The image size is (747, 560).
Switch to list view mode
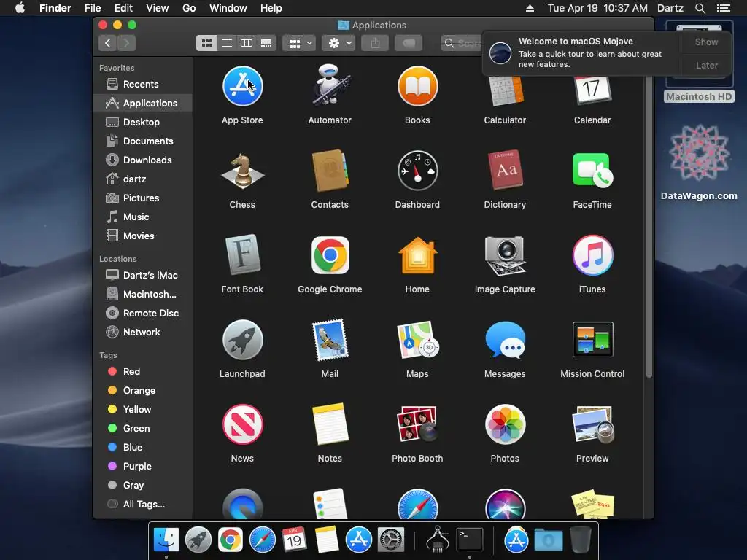point(227,43)
